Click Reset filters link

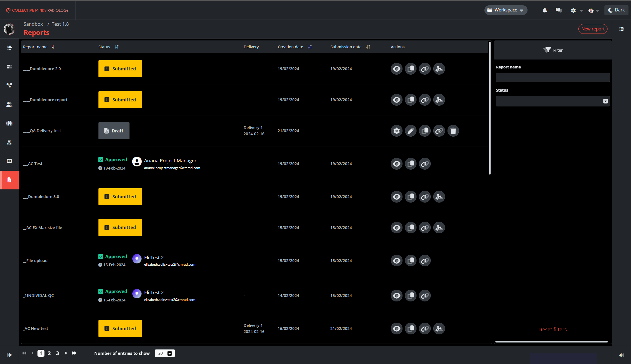pyautogui.click(x=553, y=329)
